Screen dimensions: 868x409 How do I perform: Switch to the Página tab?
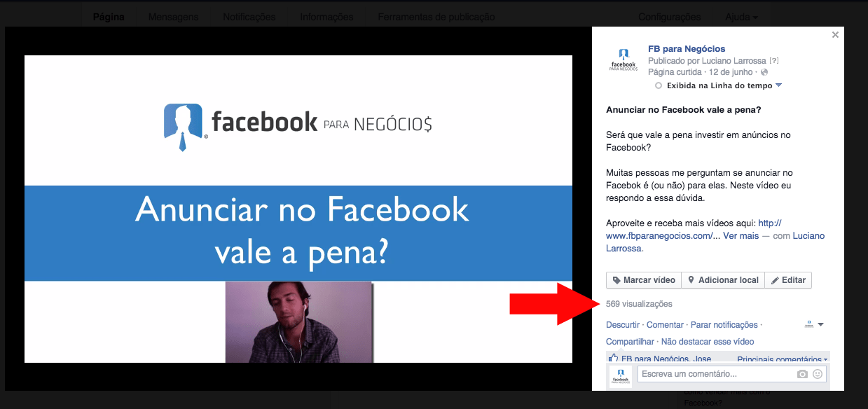109,17
